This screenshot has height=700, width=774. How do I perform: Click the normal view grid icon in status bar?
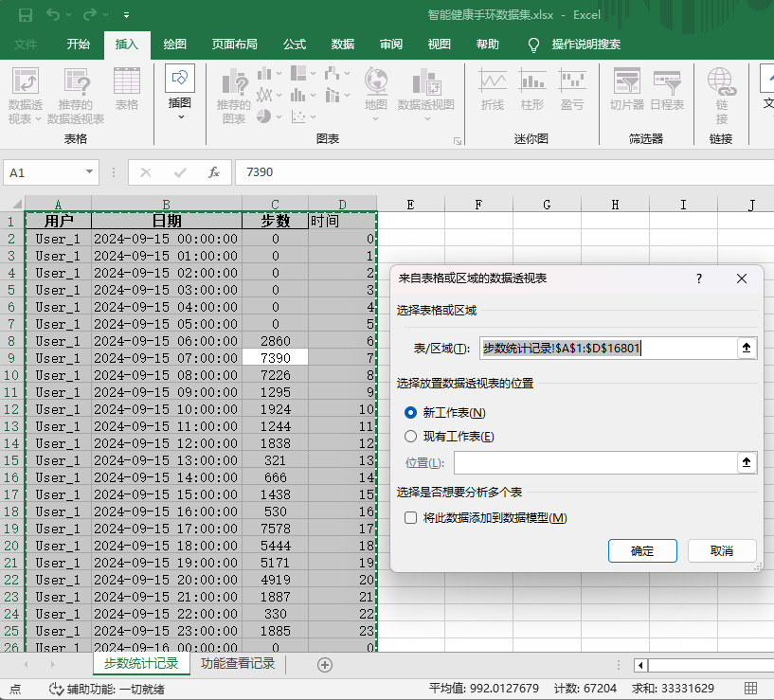pyautogui.click(x=751, y=688)
